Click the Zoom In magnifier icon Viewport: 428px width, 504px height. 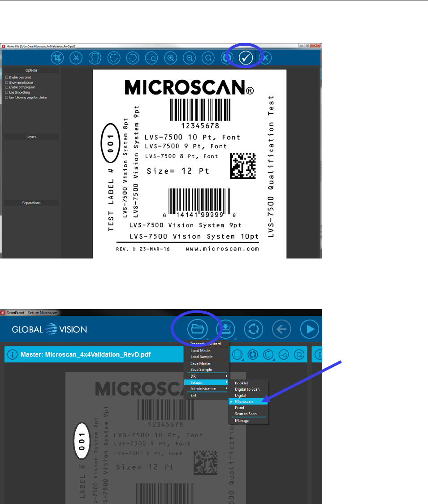[x=170, y=58]
